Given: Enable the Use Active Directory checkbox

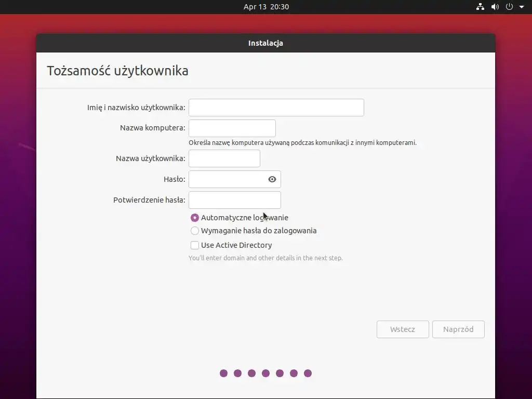Looking at the screenshot, I should click(194, 245).
